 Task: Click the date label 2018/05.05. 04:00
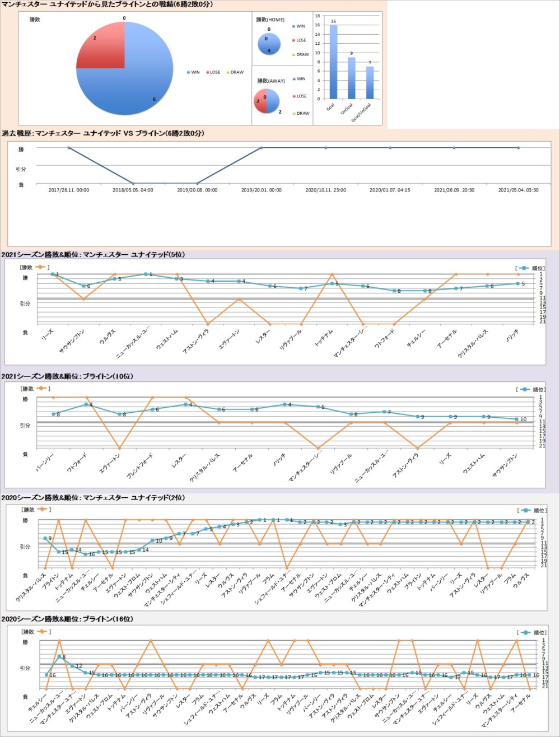133,190
